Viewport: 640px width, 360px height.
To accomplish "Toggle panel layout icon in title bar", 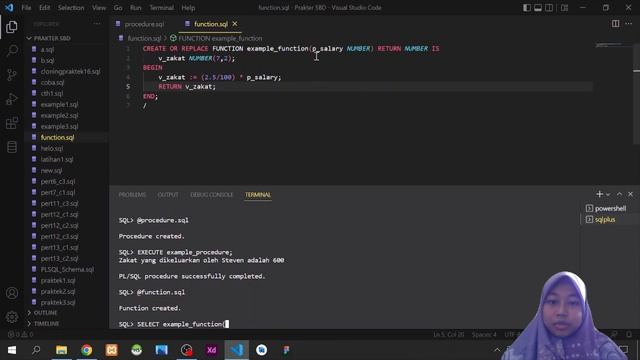I will [538, 8].
